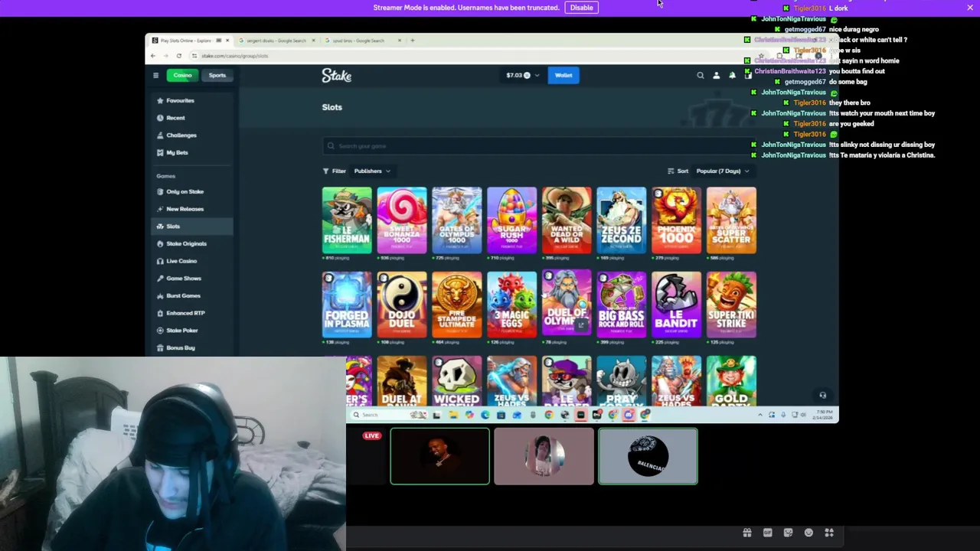Switch to the Casino tab

pos(182,75)
